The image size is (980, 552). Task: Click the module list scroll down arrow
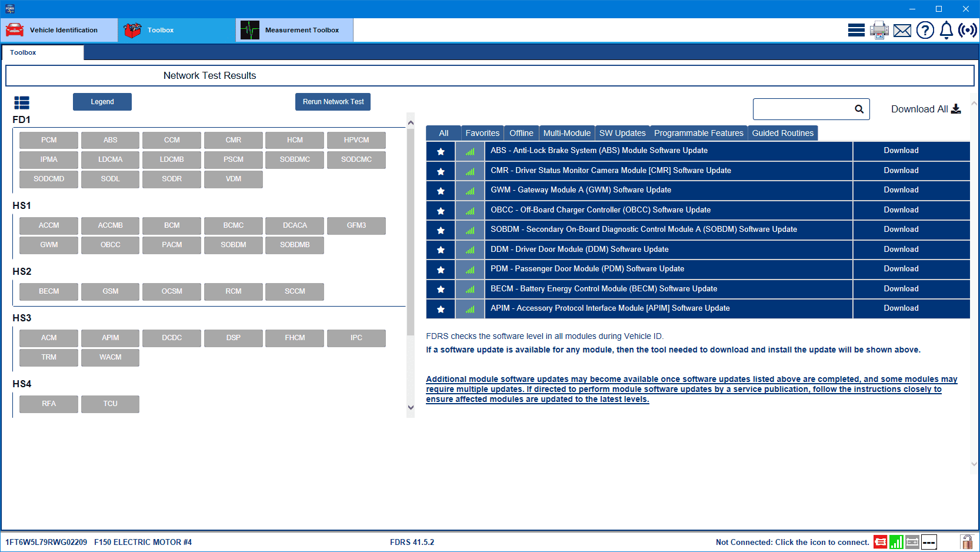tap(411, 407)
